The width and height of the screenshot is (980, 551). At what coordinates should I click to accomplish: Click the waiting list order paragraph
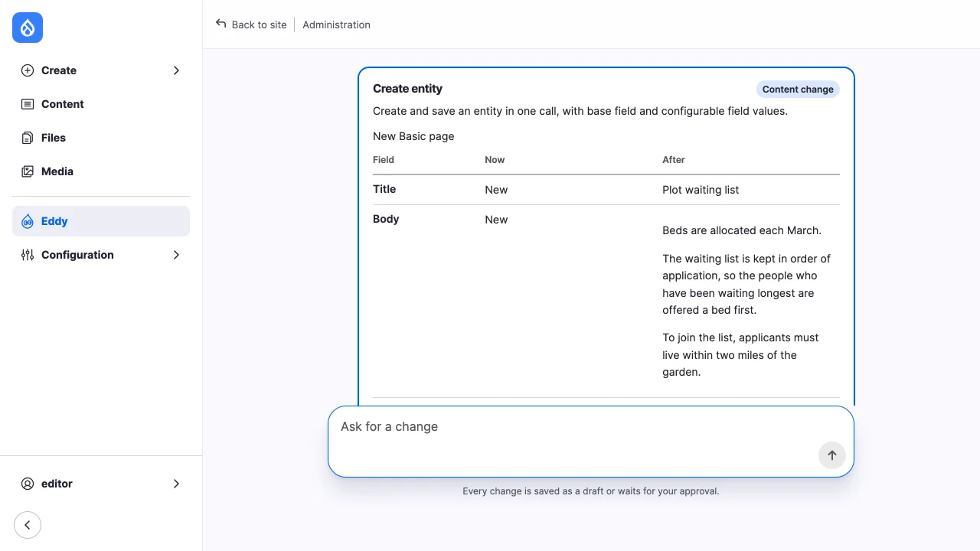746,284
